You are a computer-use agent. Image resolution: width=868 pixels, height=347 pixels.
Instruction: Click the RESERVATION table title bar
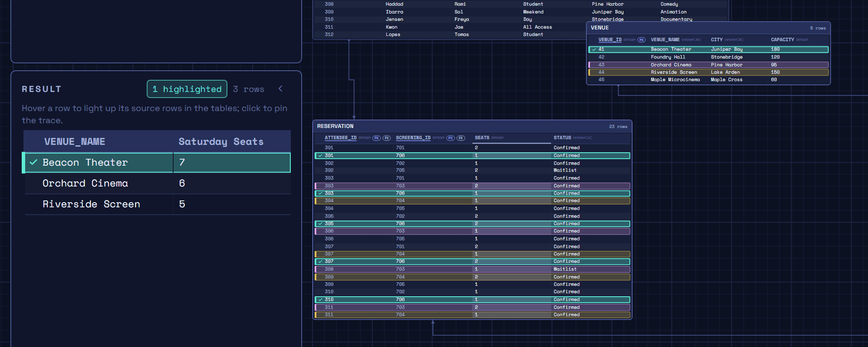[472, 126]
